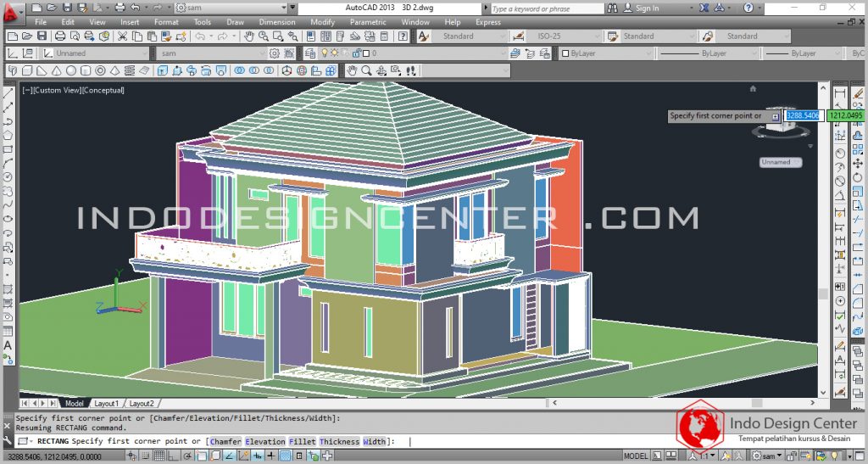Select the Sphere solid tool
The image size is (868, 464).
pyautogui.click(x=71, y=71)
